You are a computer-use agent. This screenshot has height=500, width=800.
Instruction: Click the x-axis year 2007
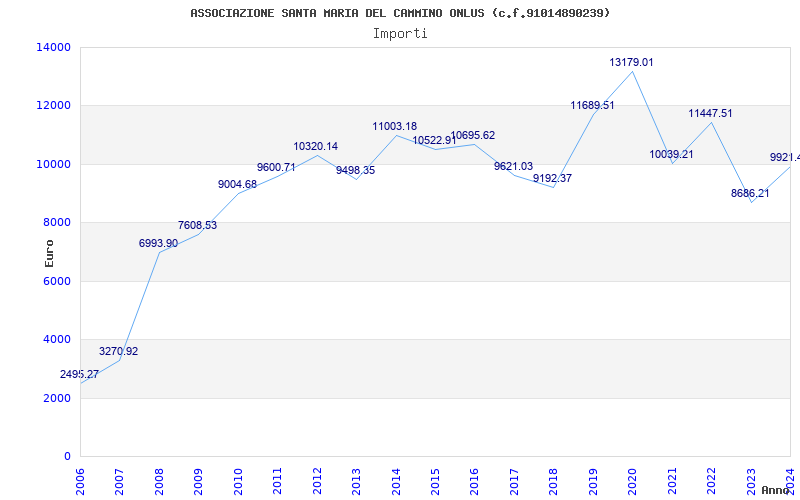[x=119, y=481]
